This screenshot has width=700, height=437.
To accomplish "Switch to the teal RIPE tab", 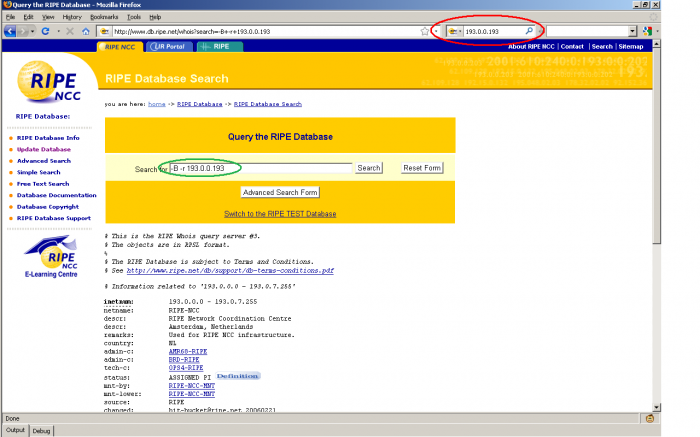I will pyautogui.click(x=220, y=46).
